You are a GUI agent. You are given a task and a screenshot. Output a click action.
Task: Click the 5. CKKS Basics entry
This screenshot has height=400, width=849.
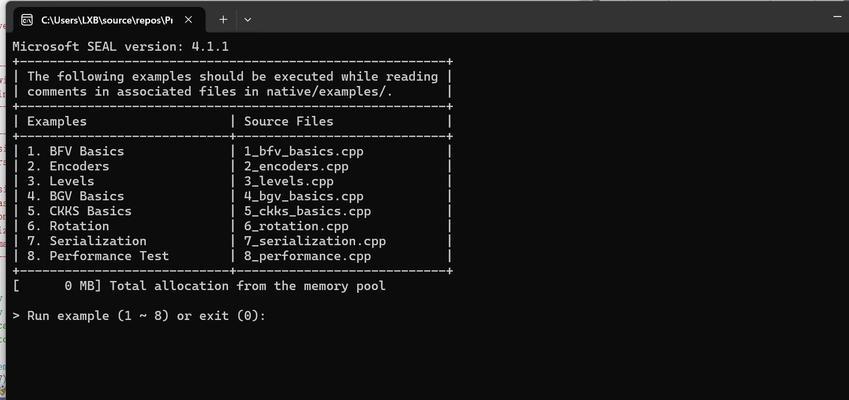(79, 211)
